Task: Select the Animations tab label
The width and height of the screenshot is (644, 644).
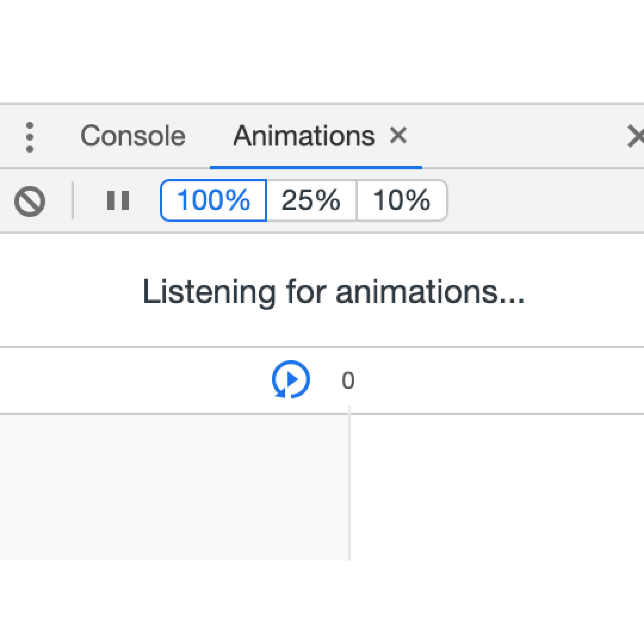Action: coord(304,136)
